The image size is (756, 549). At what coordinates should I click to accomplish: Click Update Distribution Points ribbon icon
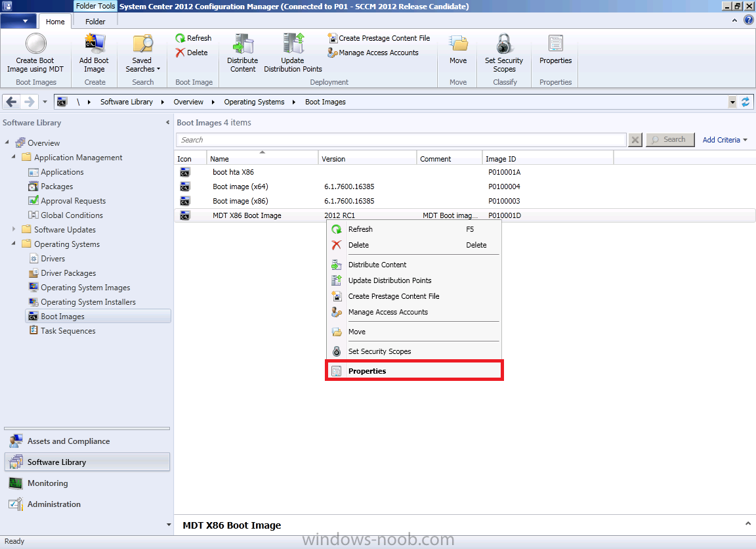coord(293,43)
